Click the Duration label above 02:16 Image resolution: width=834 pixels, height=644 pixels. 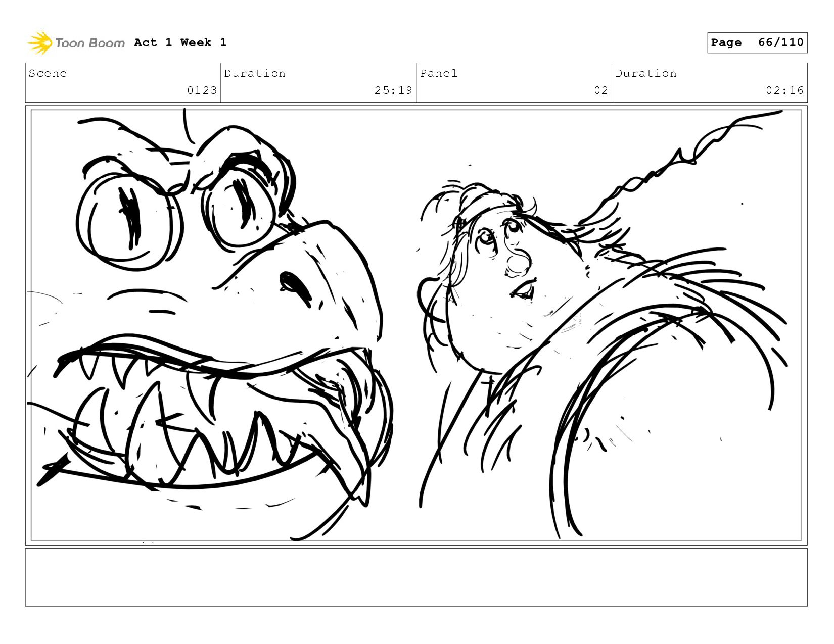646,73
